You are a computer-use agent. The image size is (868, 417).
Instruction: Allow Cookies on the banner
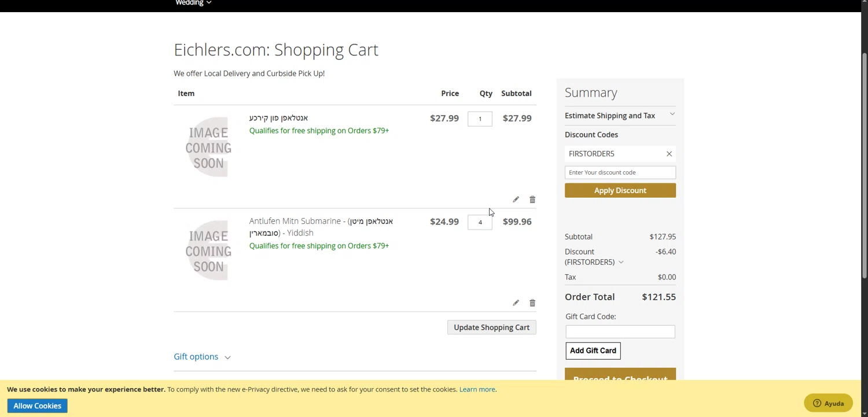coord(38,406)
